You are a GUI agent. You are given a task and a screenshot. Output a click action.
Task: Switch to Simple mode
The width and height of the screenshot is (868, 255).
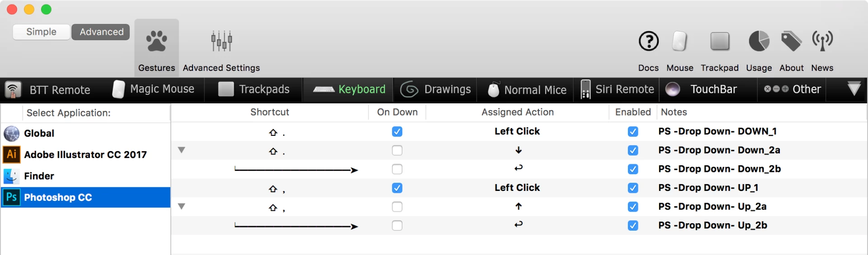[42, 32]
